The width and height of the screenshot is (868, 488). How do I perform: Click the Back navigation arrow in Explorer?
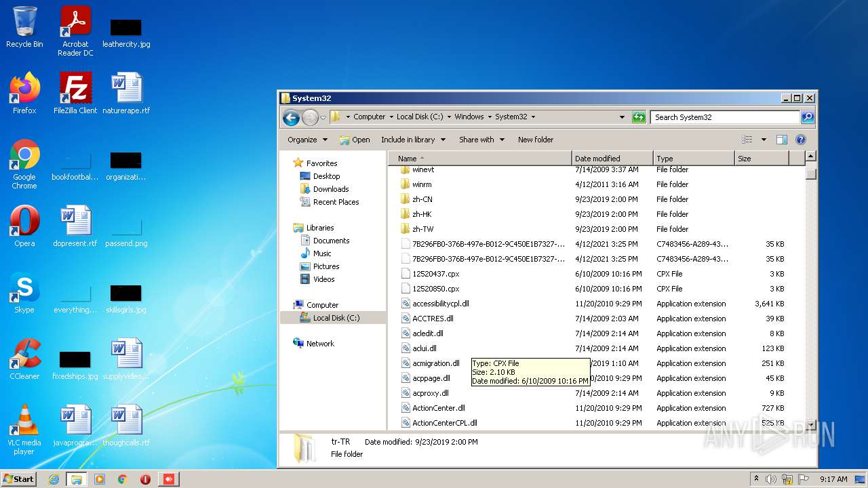tap(291, 117)
